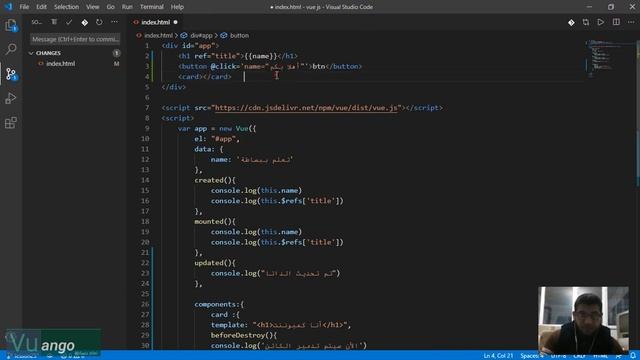Click the webcam video overlay
This screenshot has height=360, width=640.
[583, 320]
